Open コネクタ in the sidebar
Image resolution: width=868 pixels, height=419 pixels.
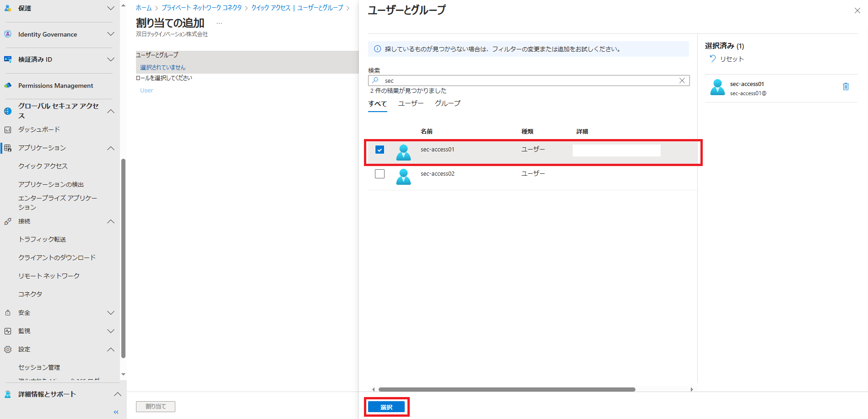(x=30, y=294)
